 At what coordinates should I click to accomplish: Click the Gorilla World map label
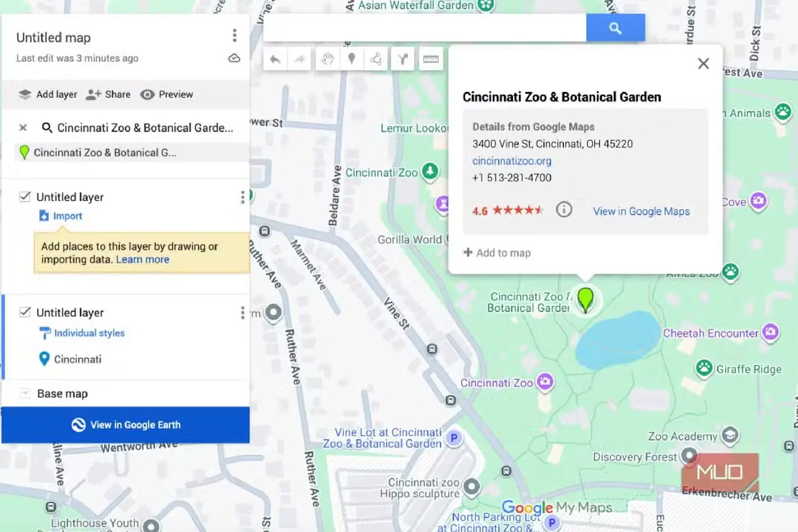click(410, 240)
